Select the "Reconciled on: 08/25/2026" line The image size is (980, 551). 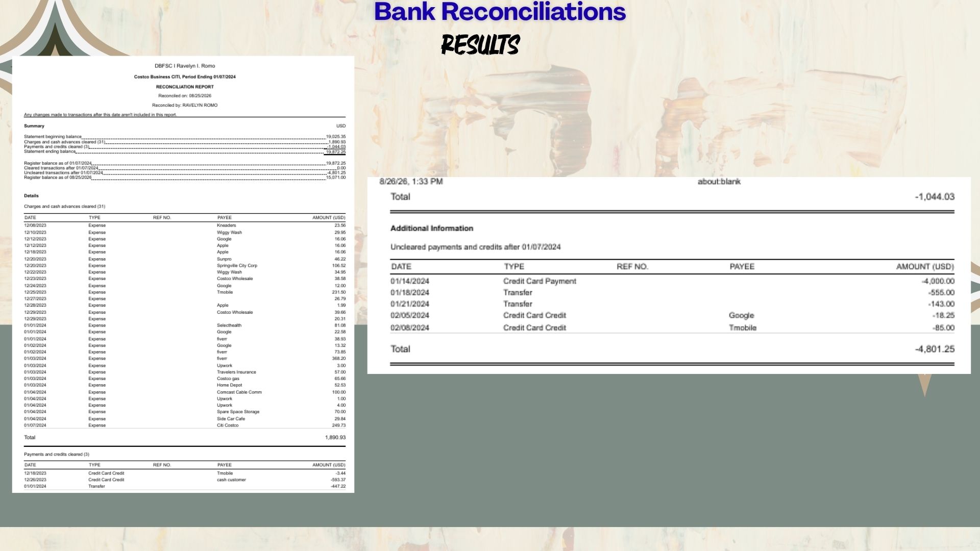(185, 96)
